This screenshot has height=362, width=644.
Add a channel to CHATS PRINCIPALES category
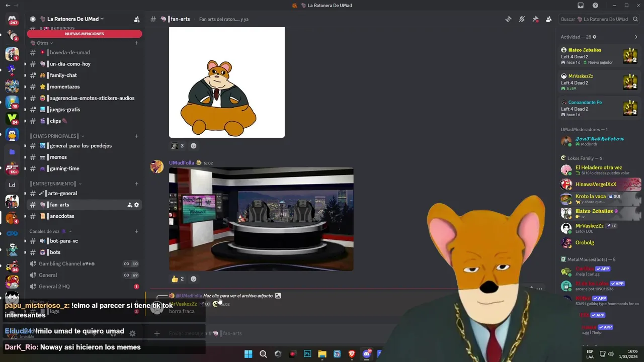tap(136, 136)
